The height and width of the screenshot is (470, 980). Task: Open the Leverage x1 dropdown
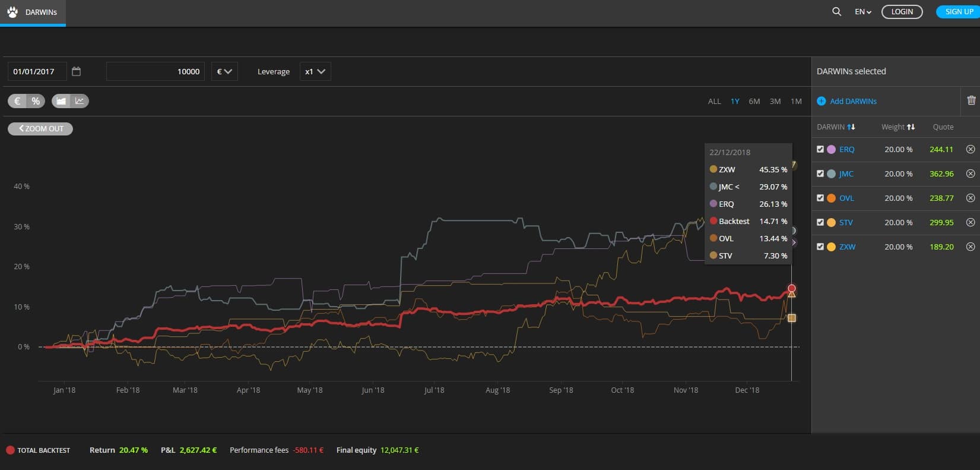click(315, 71)
